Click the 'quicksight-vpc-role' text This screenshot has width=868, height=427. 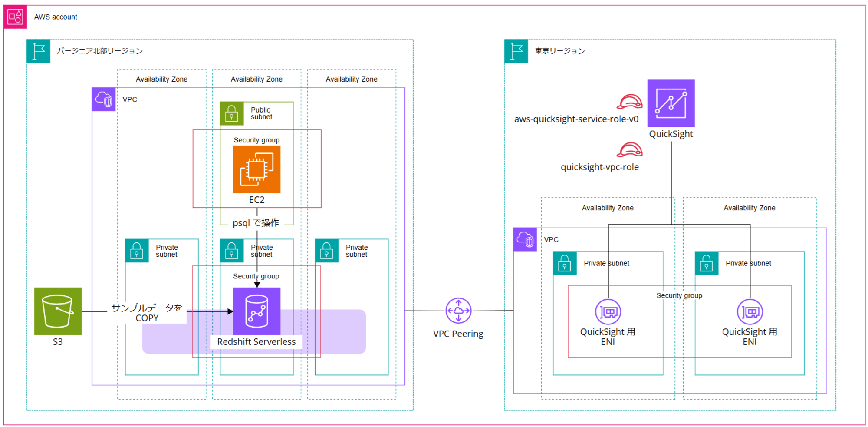click(600, 167)
